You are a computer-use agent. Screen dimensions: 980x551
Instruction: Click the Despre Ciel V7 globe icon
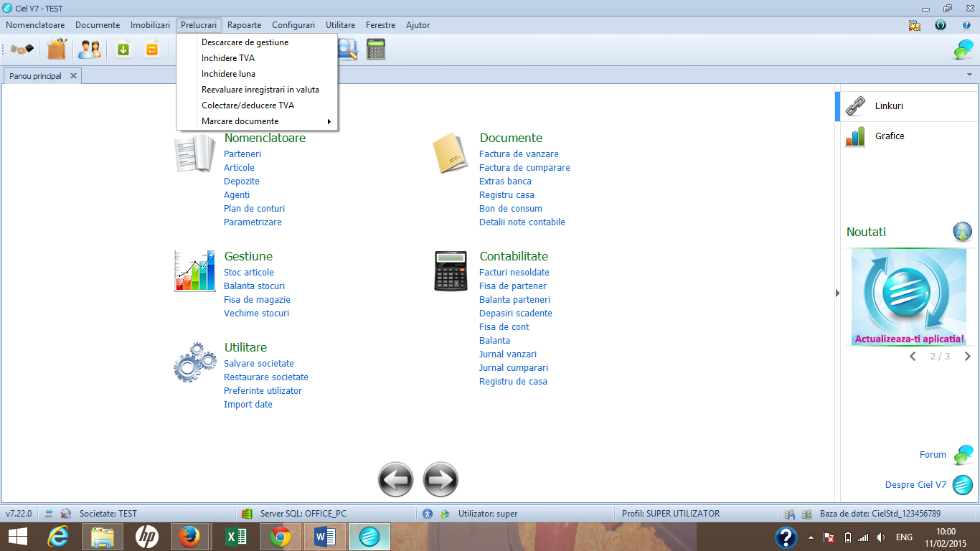963,485
